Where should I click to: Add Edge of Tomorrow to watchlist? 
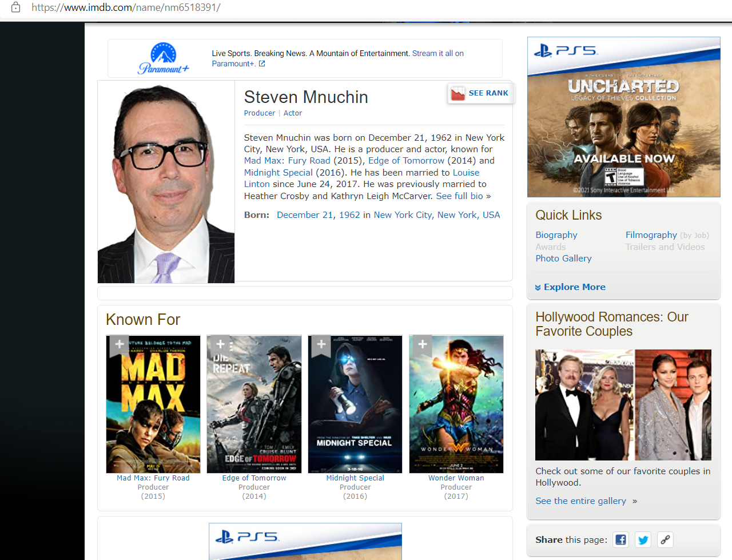point(220,345)
